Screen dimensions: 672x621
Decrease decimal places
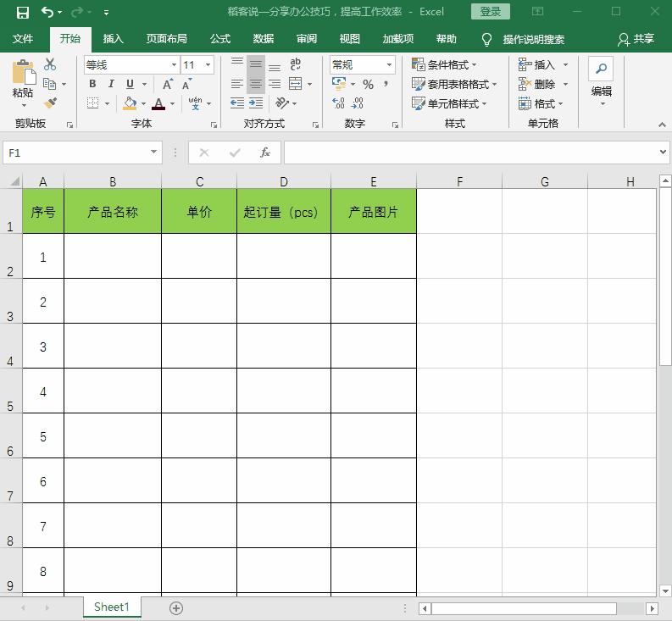[x=358, y=103]
